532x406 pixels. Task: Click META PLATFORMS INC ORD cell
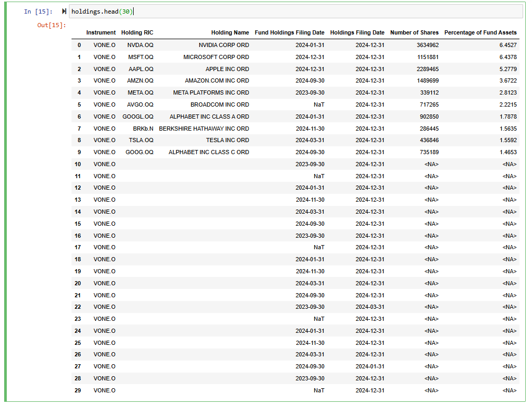pos(211,92)
